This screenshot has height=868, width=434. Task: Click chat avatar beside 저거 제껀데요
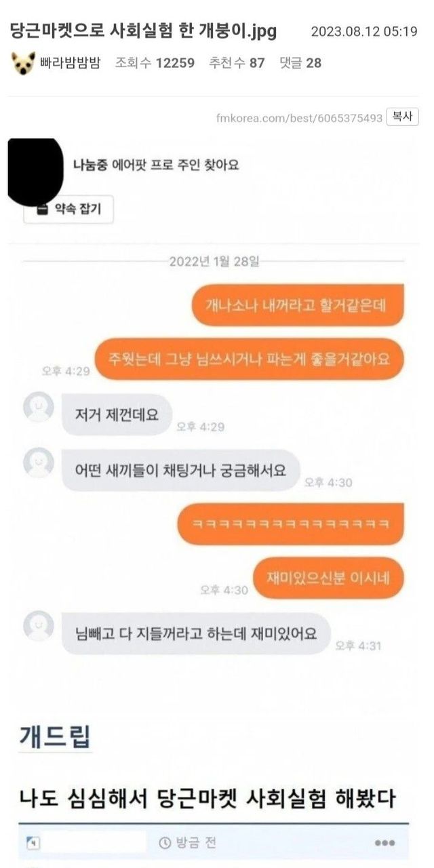pyautogui.click(x=39, y=408)
